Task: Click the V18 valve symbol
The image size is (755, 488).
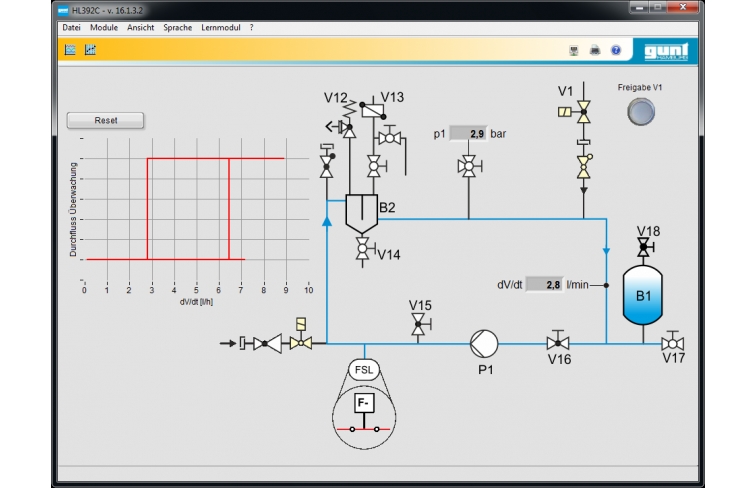Action: tap(644, 247)
